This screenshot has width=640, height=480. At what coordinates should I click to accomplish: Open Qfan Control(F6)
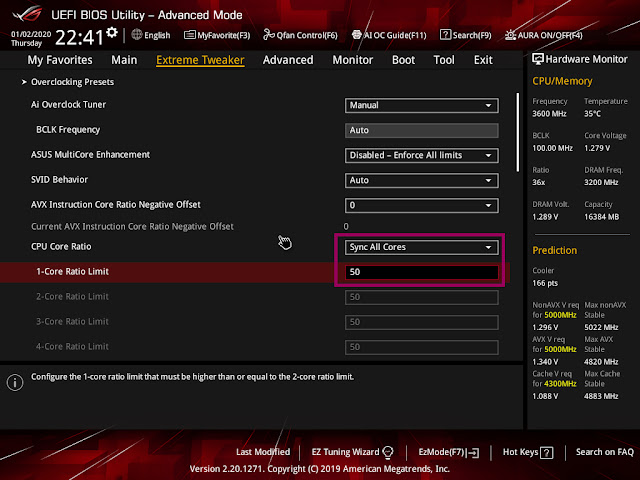300,35
